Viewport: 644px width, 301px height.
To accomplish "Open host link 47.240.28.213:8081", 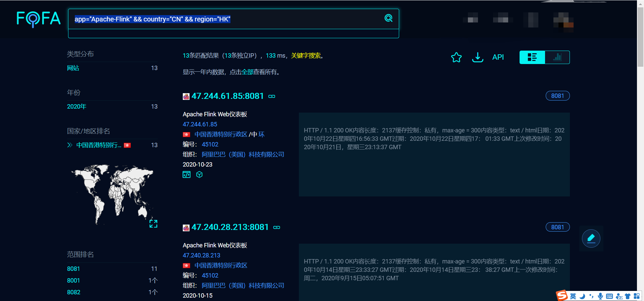I will (x=230, y=227).
